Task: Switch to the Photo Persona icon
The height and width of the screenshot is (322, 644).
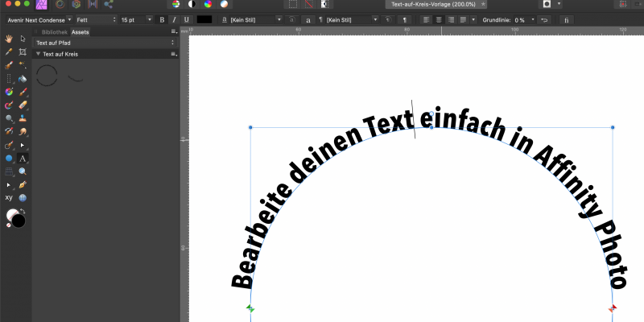Action: click(41, 4)
